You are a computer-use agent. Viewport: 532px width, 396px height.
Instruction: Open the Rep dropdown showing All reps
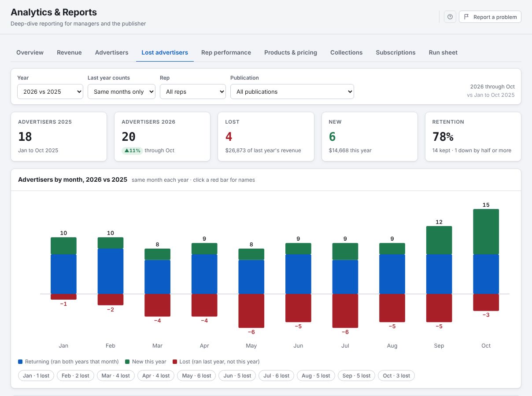(x=193, y=92)
